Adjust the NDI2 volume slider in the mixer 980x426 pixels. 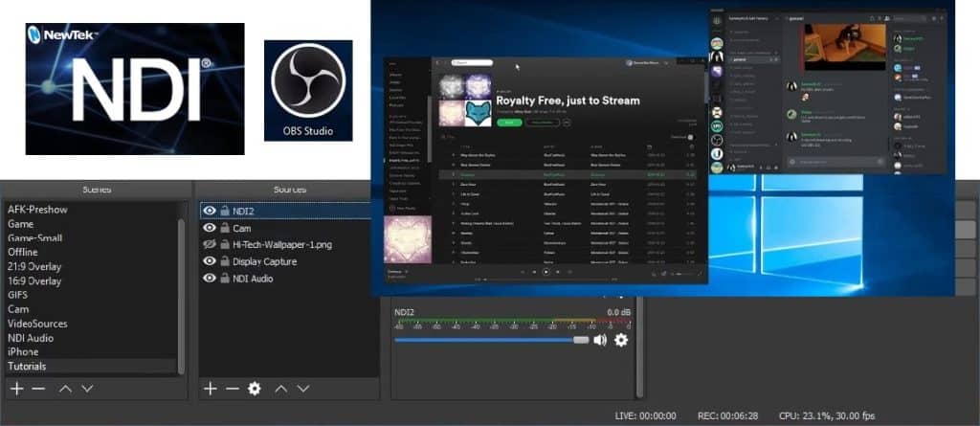coord(491,340)
